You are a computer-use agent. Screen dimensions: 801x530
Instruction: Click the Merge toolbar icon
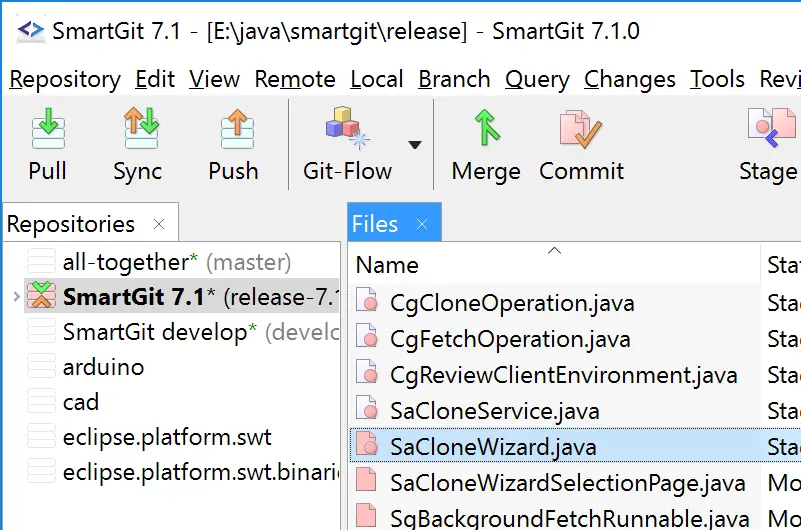coord(487,128)
